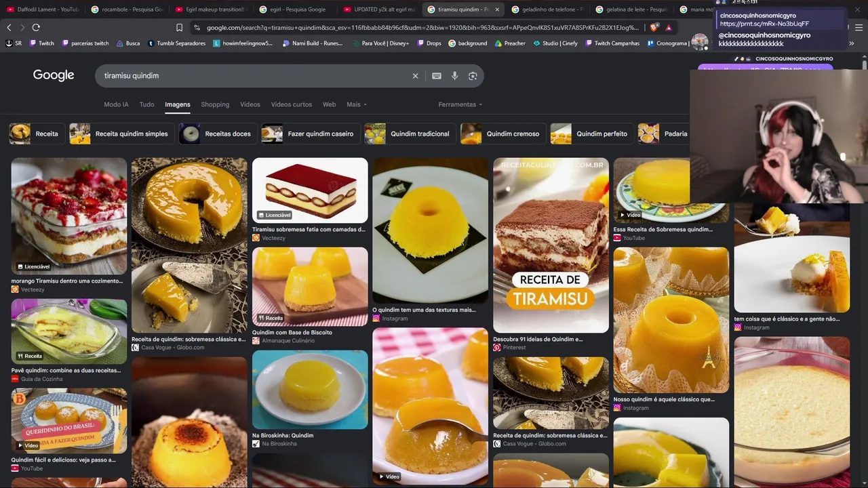The height and width of the screenshot is (488, 868).
Task: Open the Vídeos curtos results tab
Action: (x=292, y=104)
